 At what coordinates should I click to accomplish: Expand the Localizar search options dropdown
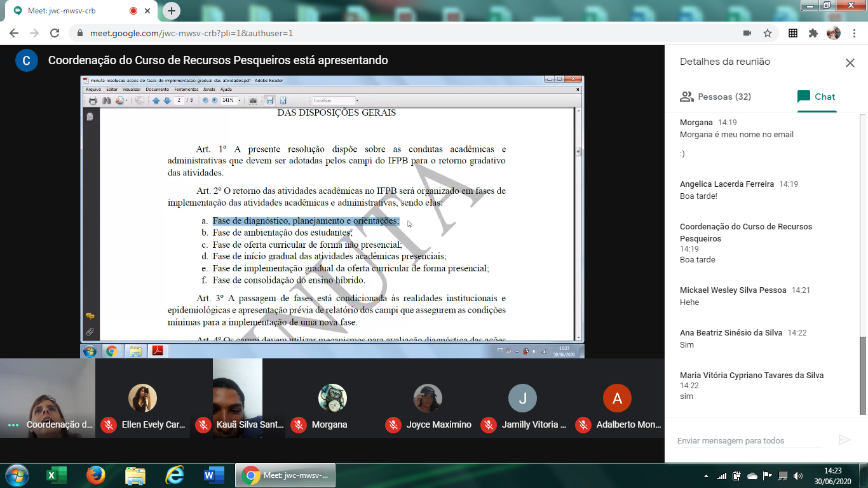tap(356, 100)
